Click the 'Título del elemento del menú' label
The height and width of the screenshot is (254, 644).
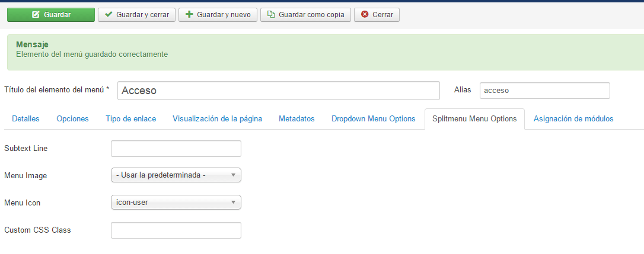57,90
